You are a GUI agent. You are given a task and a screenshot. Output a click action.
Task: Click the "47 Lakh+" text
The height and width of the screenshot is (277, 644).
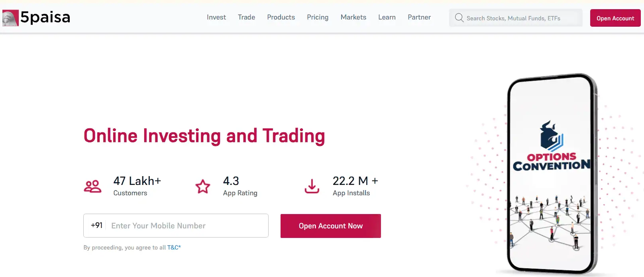[x=137, y=181]
